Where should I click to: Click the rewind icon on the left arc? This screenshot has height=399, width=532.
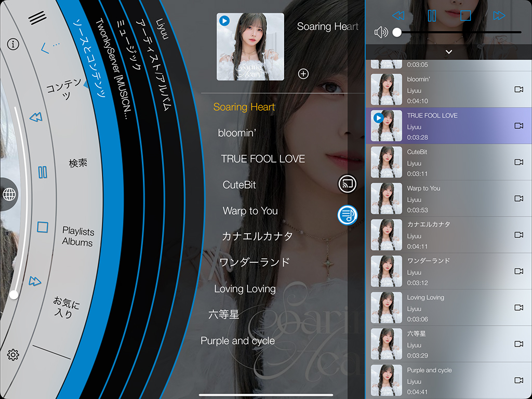[36, 117]
